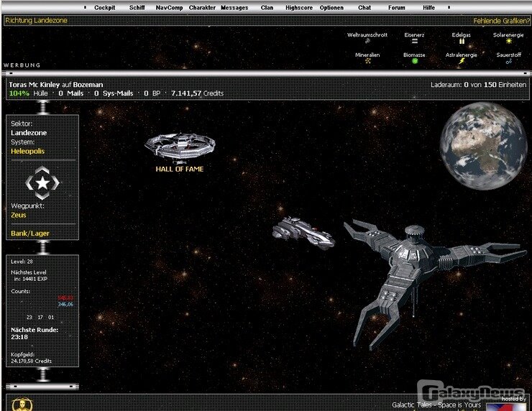Select the Edelgas resource icon

point(462,42)
